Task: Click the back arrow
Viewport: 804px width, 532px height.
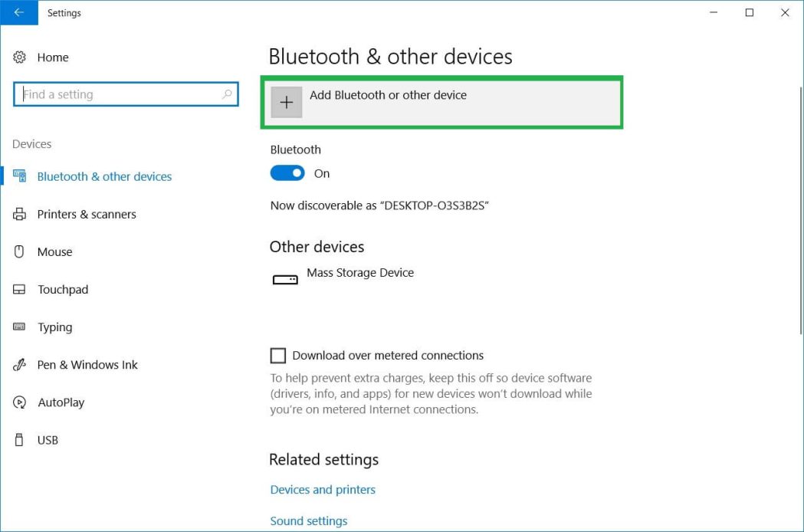Action: (x=18, y=12)
